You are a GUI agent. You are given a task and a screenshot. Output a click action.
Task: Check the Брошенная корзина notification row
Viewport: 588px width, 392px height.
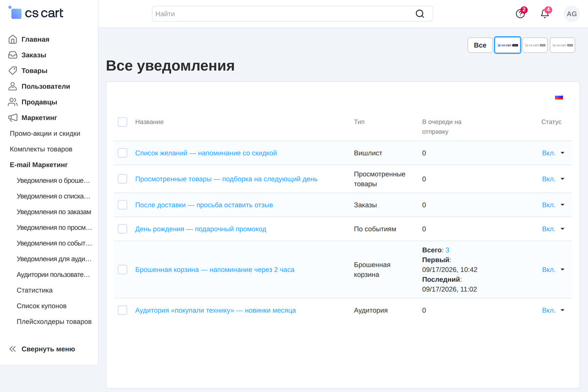point(122,269)
